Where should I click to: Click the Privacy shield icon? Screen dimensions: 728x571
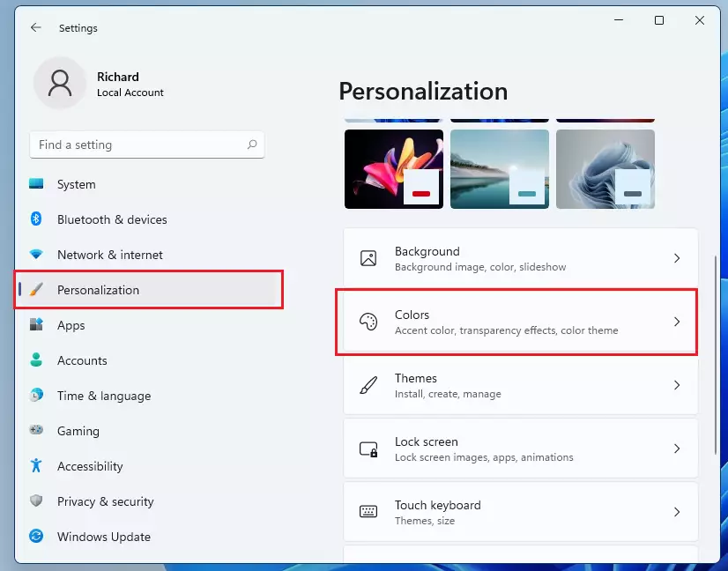click(36, 501)
